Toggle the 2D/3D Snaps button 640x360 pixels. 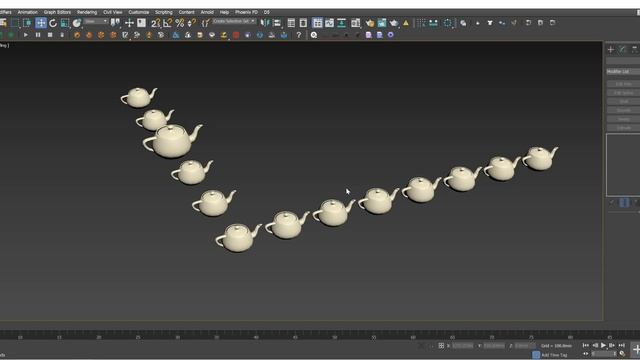[156, 23]
